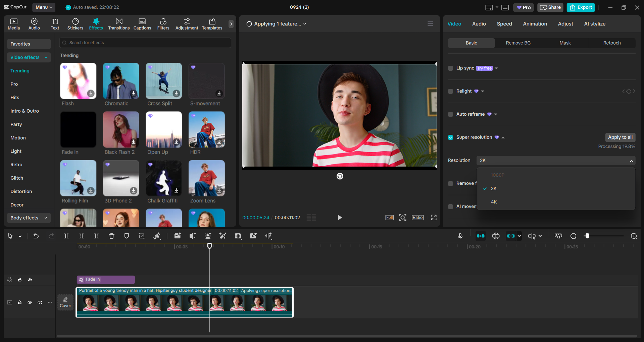This screenshot has height=342, width=644.
Task: Disable the Super resolution checkbox
Action: 450,137
